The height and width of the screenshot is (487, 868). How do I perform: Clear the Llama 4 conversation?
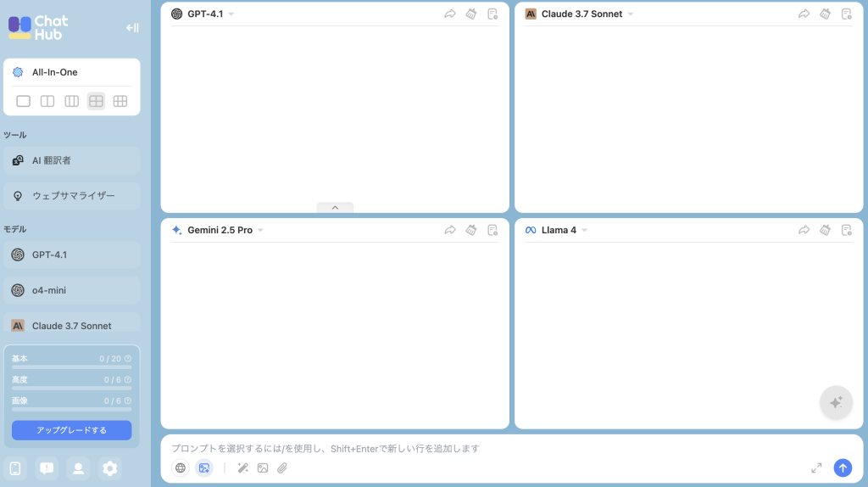coord(825,231)
